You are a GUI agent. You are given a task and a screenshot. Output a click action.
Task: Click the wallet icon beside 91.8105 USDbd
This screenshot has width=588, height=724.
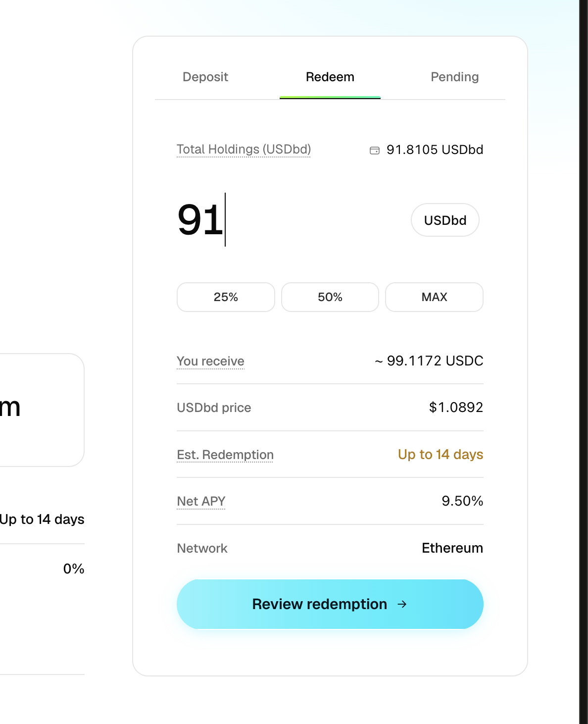pos(375,150)
